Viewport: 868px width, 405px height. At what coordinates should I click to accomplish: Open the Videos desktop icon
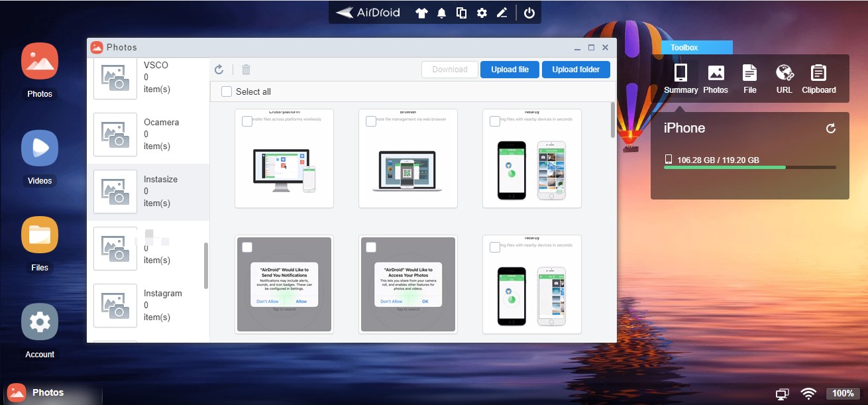[40, 148]
